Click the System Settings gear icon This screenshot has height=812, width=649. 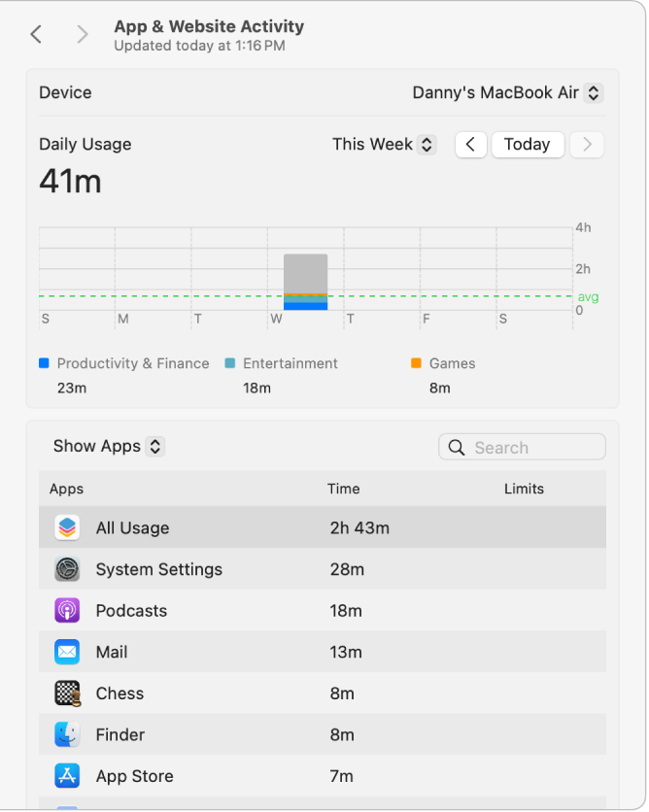click(x=66, y=569)
